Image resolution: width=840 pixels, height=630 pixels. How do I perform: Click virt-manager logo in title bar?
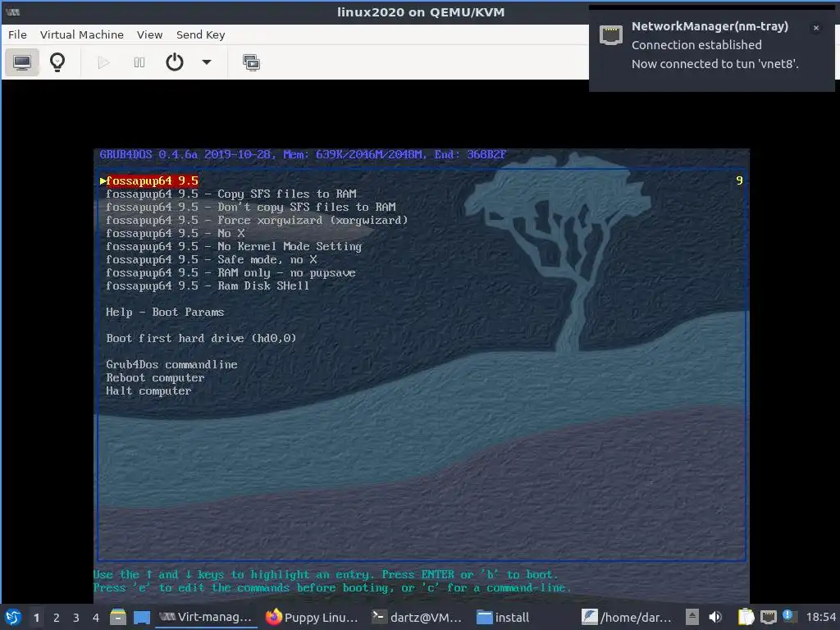13,11
